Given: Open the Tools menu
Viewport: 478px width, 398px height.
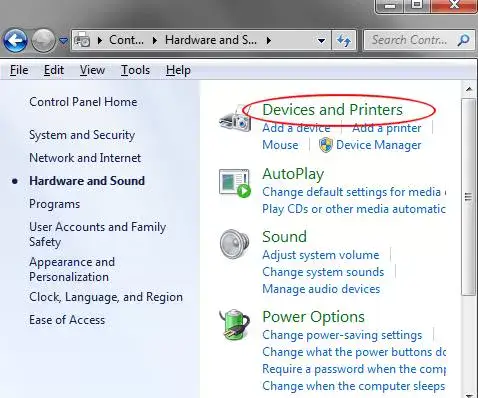Looking at the screenshot, I should [x=135, y=70].
